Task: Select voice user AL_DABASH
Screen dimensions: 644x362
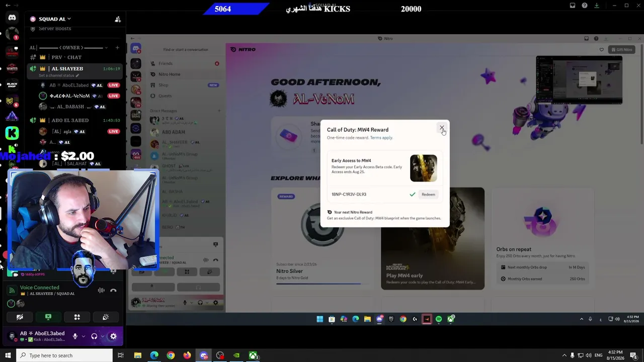Action: point(75,107)
